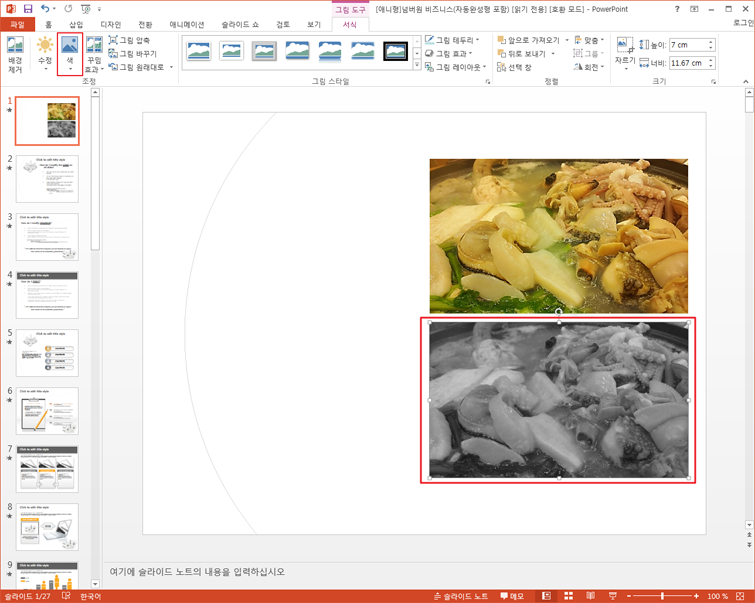
Task: Switch to the 홈 (Home) tab
Action: (48, 25)
